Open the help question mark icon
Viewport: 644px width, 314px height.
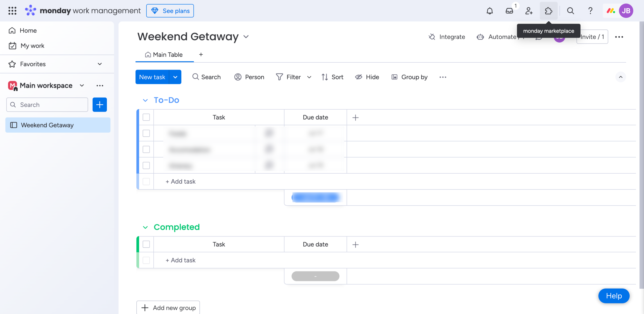pyautogui.click(x=590, y=11)
